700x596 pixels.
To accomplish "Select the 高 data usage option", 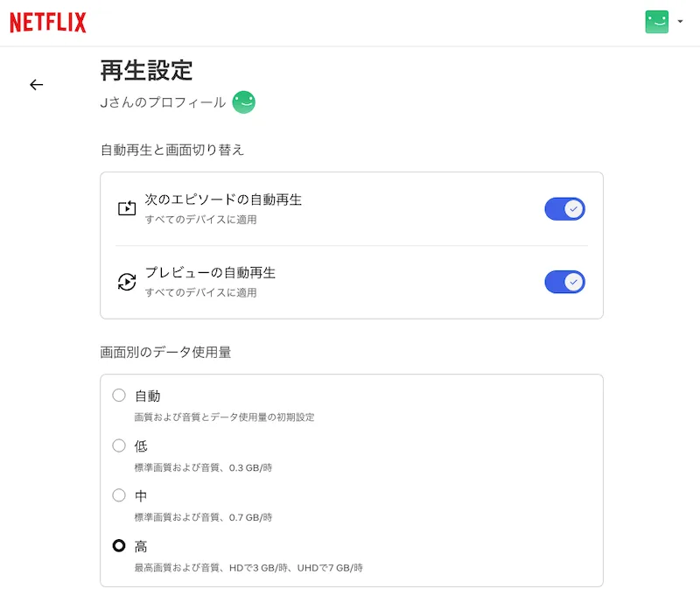I will (119, 545).
